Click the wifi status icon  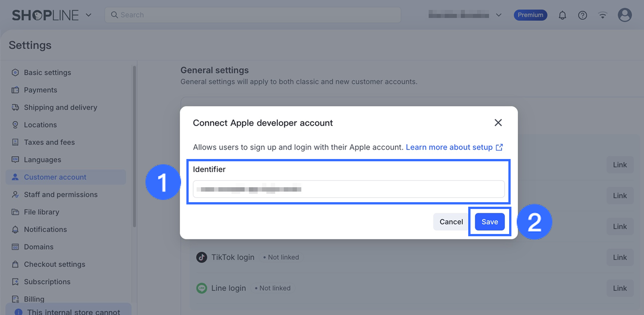point(603,15)
